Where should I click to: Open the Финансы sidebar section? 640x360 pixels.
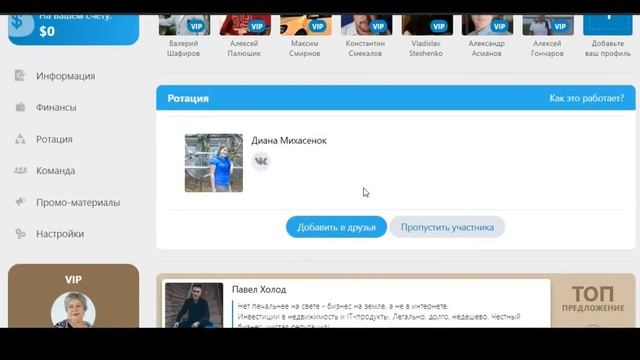pos(56,107)
